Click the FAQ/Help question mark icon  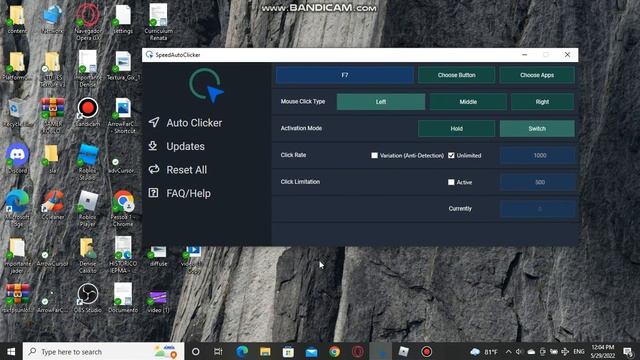point(153,193)
